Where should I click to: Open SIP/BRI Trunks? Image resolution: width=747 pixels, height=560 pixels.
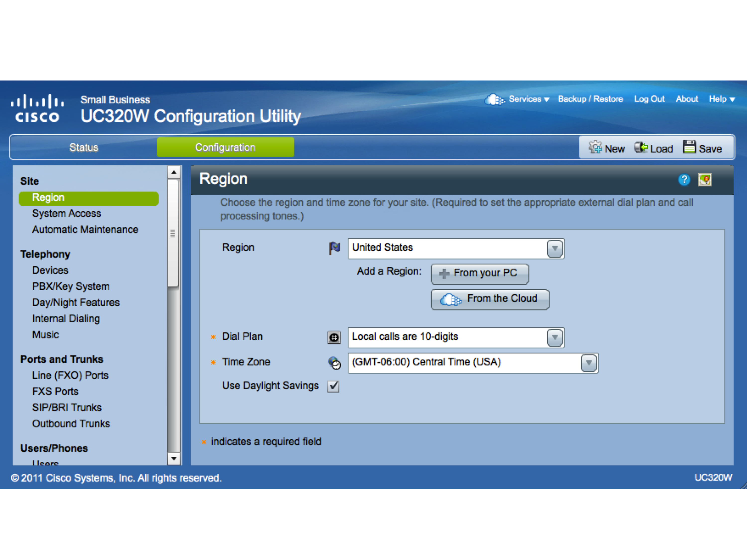(x=67, y=408)
